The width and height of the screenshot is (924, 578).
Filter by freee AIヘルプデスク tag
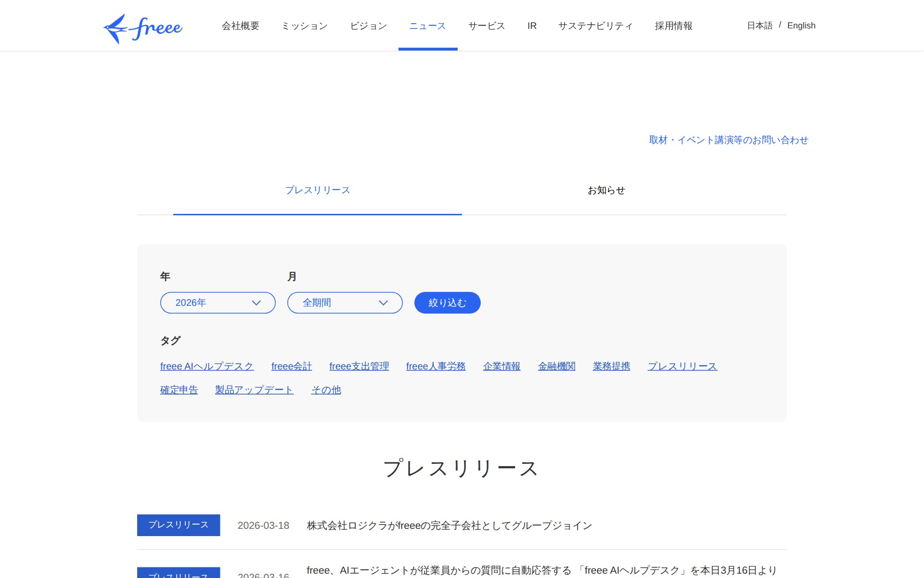[x=207, y=366]
